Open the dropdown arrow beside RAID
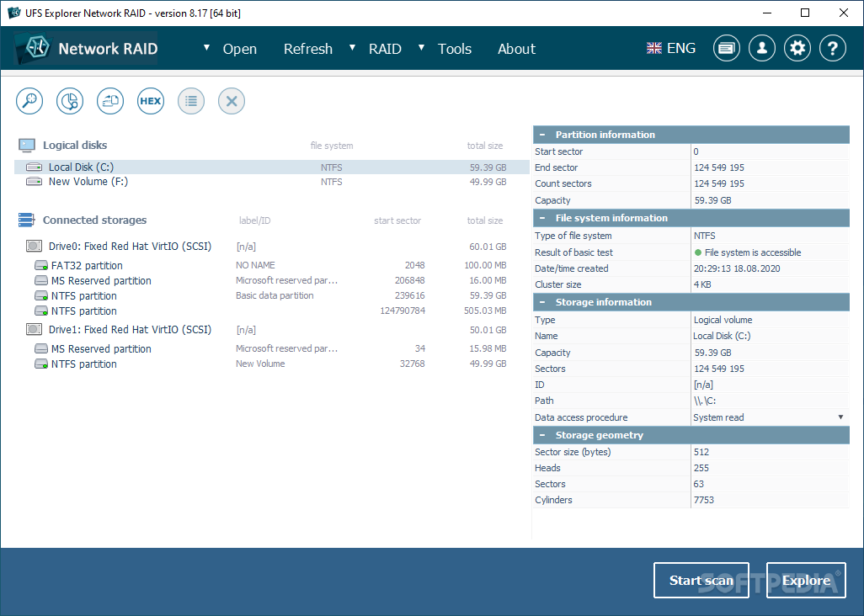 click(353, 48)
